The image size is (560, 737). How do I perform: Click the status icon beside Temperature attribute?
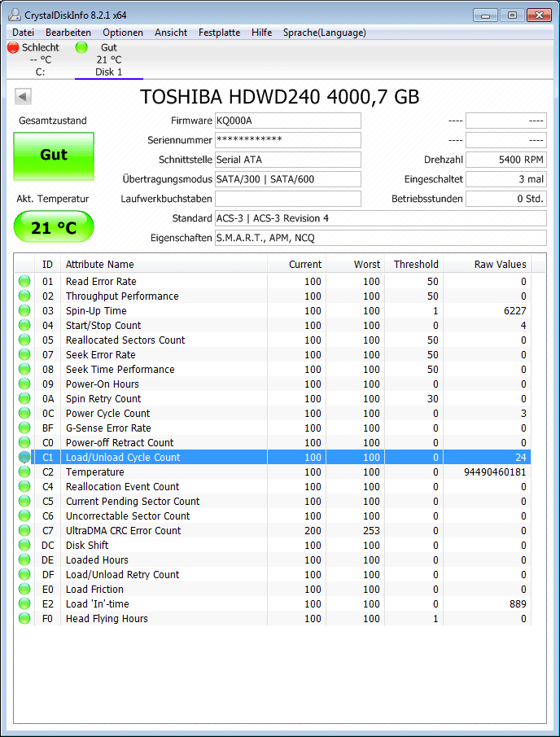coord(24,472)
